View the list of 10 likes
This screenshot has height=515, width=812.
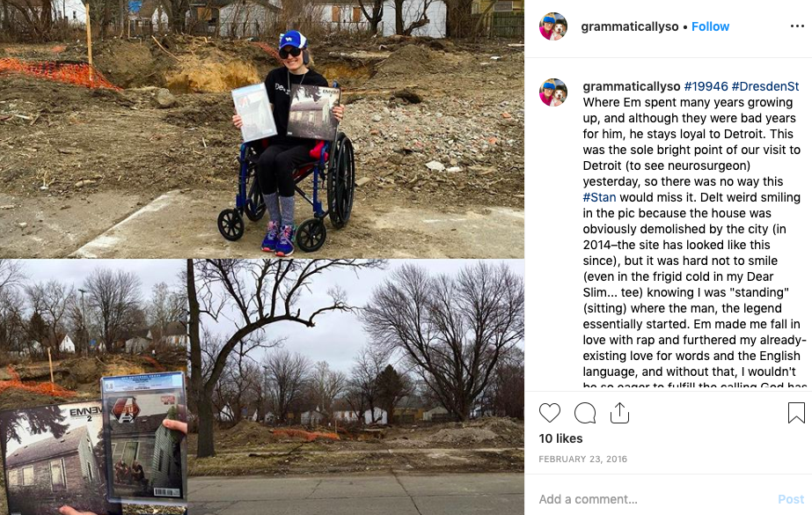click(x=560, y=438)
